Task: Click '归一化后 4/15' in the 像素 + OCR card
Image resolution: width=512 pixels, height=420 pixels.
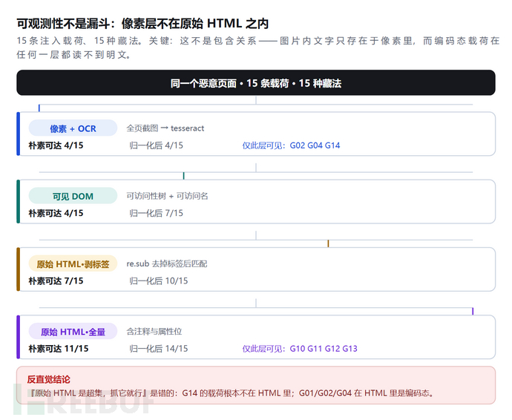Action: tap(156, 145)
